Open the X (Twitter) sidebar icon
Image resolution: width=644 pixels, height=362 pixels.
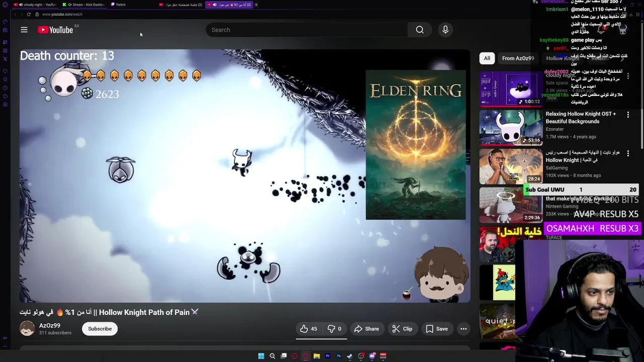[5, 59]
